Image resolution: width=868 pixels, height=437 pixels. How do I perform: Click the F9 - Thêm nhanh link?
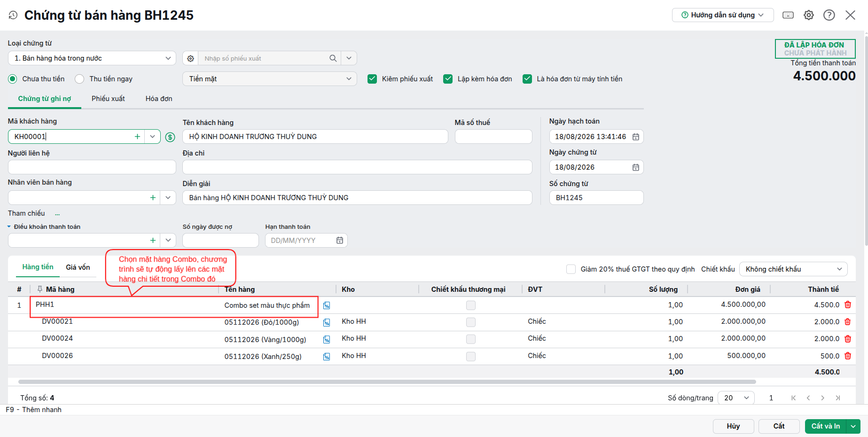click(34, 410)
